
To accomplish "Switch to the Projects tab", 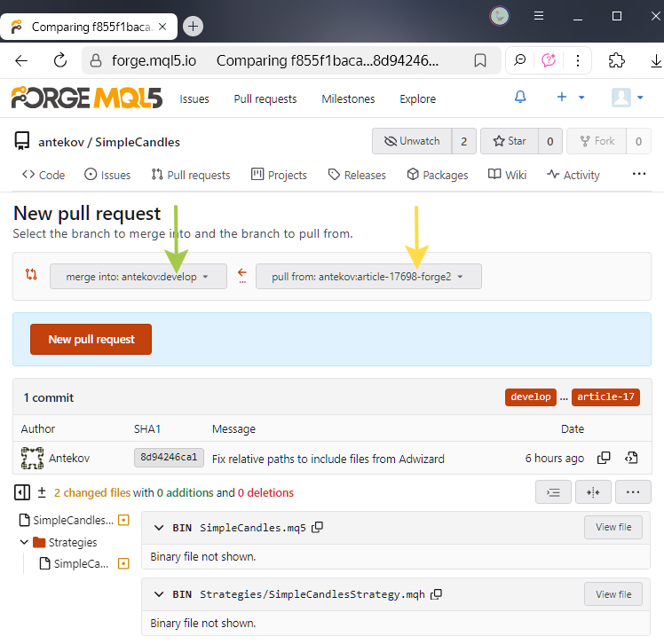I will point(279,175).
